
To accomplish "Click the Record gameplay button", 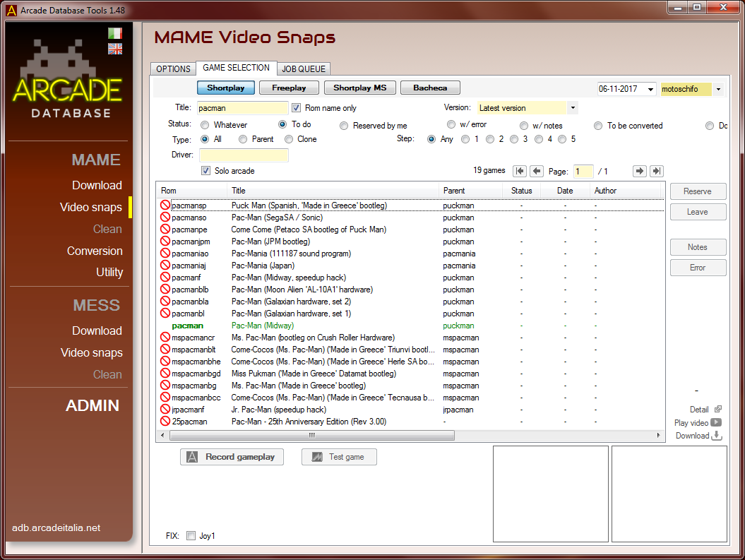I will (x=232, y=457).
